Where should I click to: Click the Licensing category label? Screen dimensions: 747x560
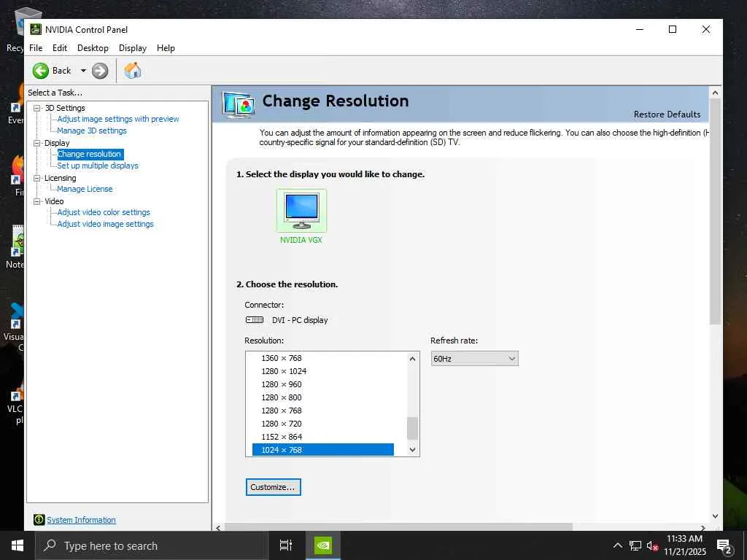point(60,178)
